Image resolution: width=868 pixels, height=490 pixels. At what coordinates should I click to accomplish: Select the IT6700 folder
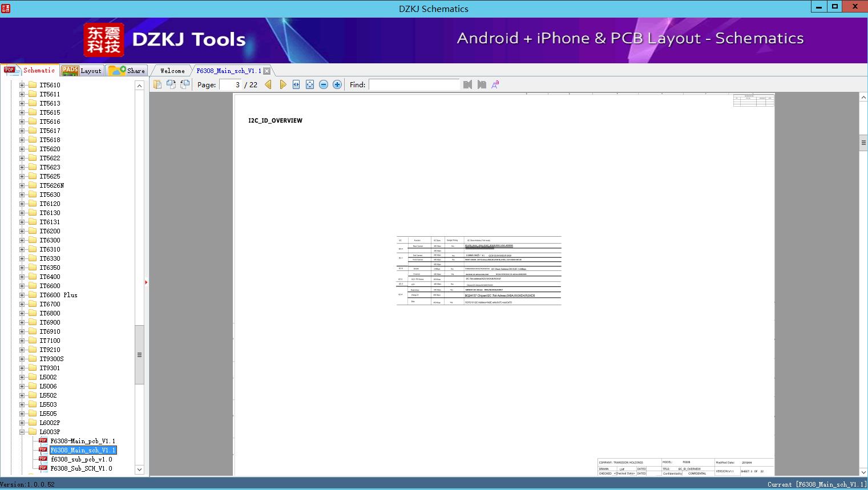[50, 304]
